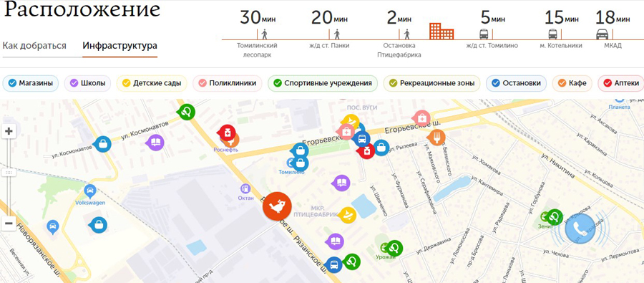Viewport: 644px width, 283px height.
Task: Toggle the Магазины filter
Action: 31,84
